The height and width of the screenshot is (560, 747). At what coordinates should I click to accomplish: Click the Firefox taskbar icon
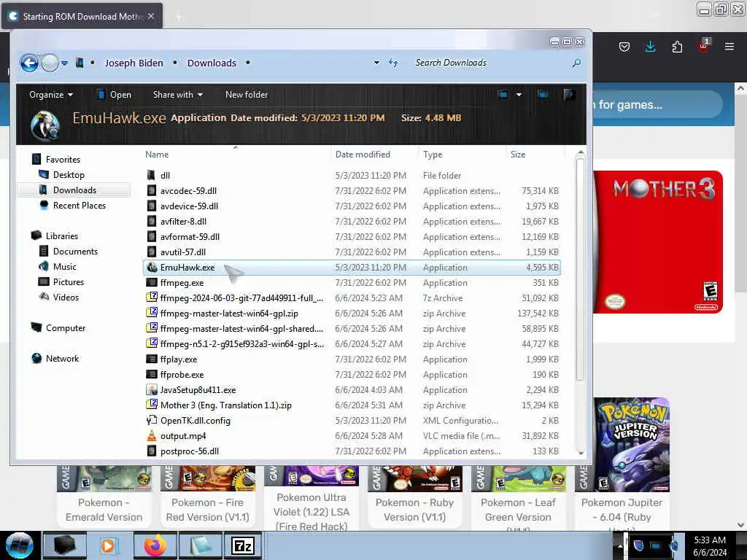point(155,545)
